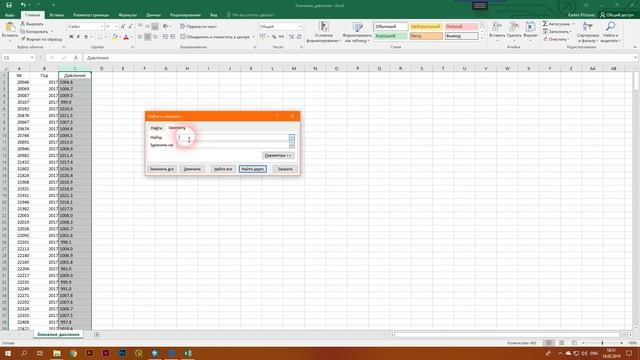Toggle Underline formatting (Ч)

(x=86, y=37)
